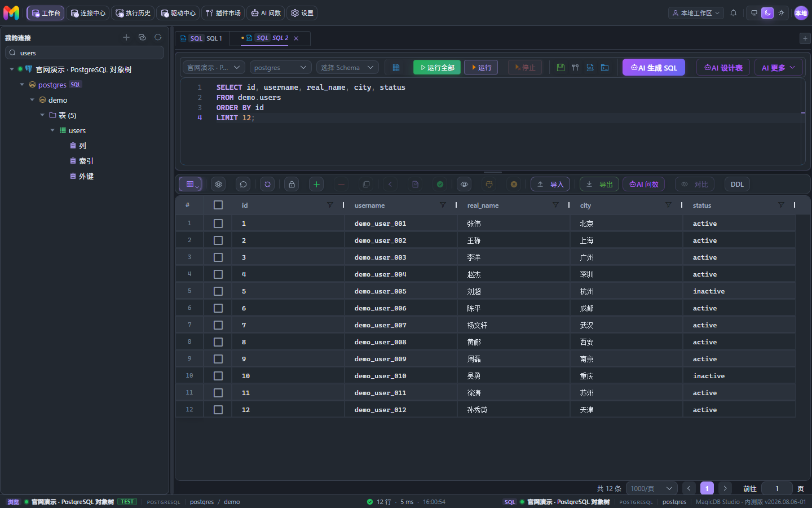The image size is (812, 508).
Task: Open the 连接中心 menu
Action: tap(88, 13)
